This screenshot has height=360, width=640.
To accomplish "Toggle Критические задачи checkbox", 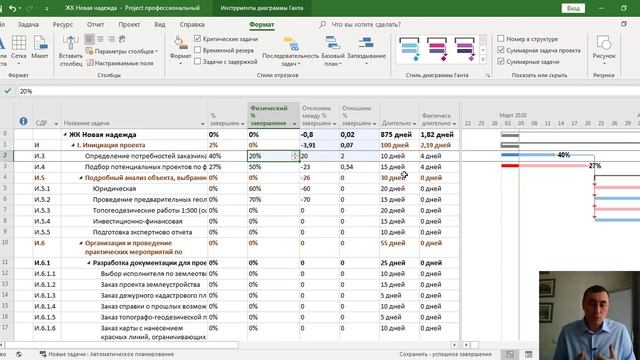I will pyautogui.click(x=198, y=39).
